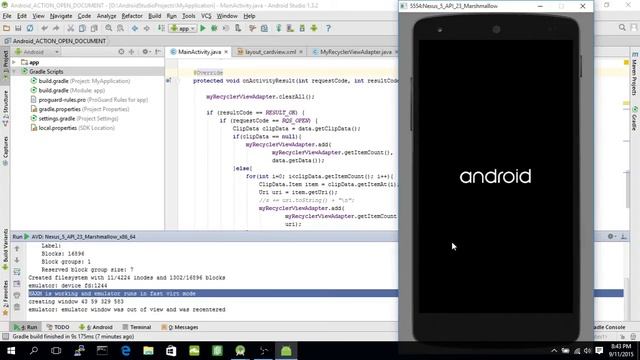Screen dimensions: 640x360
Task: Click the Synchronize toolbar icon
Action: pos(30,28)
